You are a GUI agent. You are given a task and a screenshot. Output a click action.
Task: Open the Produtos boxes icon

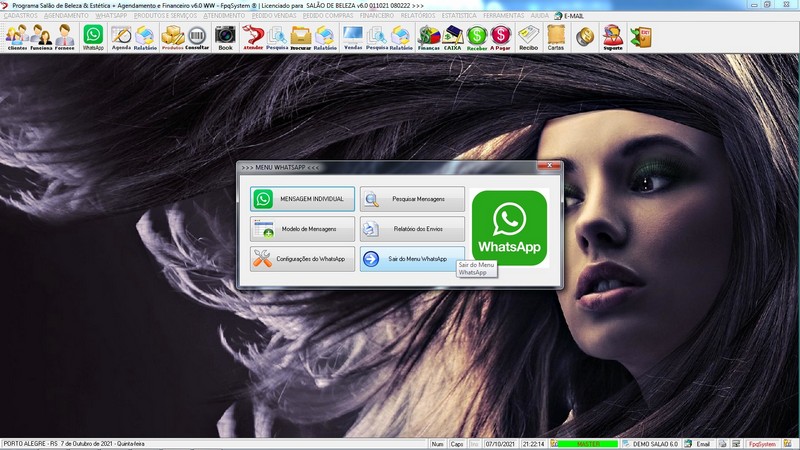(173, 37)
